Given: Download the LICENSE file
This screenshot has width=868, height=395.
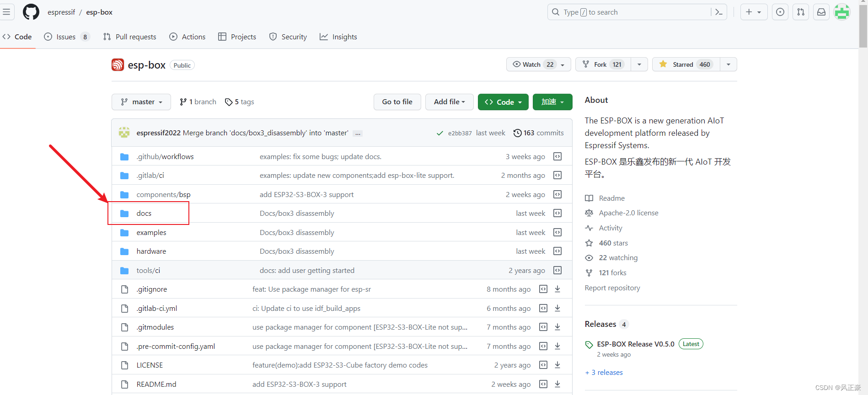Looking at the screenshot, I should pos(557,365).
